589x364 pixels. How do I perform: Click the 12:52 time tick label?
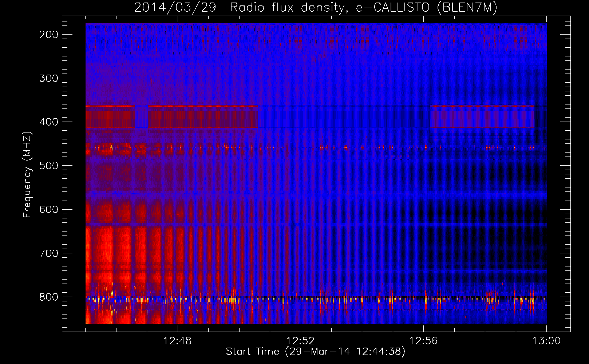[x=301, y=341]
